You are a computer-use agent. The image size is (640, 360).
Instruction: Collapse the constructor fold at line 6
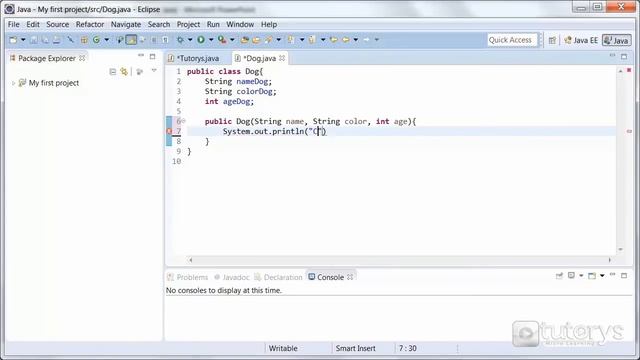tap(183, 121)
